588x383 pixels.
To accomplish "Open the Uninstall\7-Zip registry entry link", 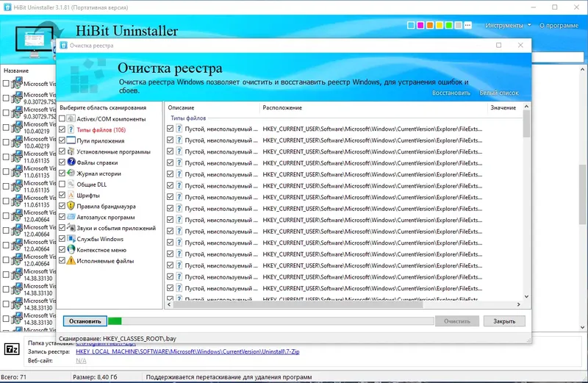I will coord(187,351).
